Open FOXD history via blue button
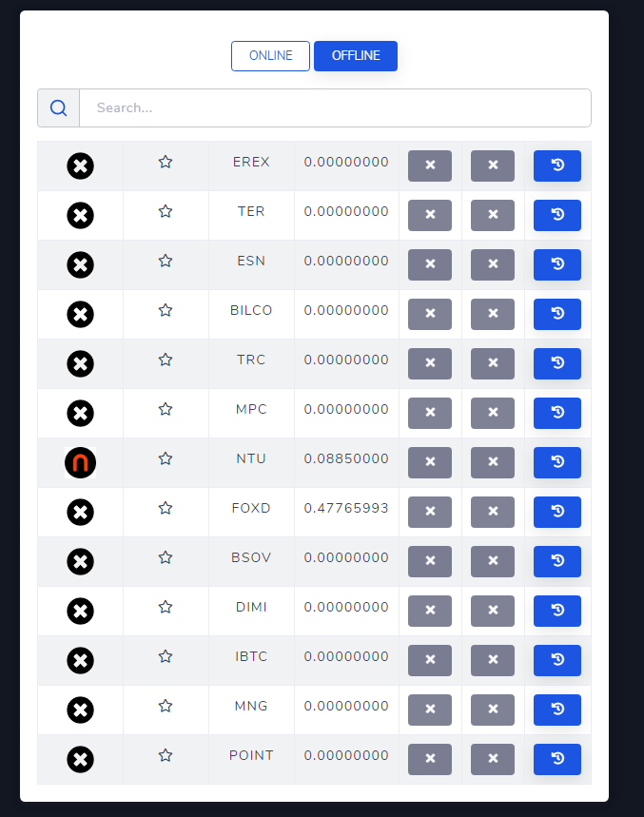Screen dimensions: 644x817 (557, 512)
